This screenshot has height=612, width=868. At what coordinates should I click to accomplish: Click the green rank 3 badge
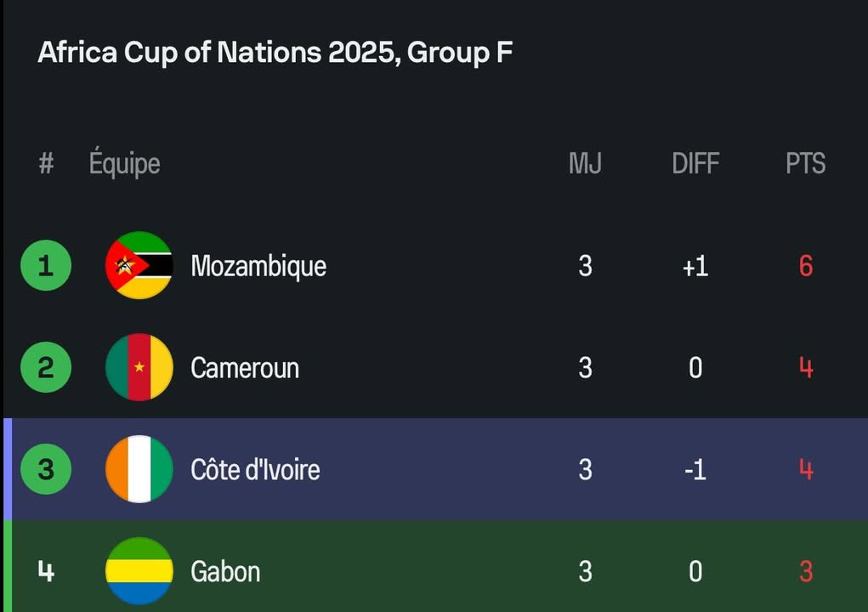(x=46, y=469)
